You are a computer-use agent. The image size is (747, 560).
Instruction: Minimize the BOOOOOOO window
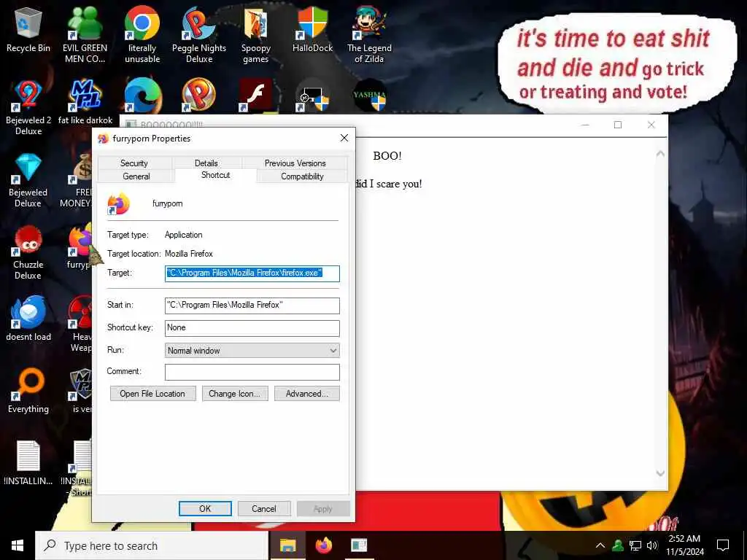coord(586,125)
